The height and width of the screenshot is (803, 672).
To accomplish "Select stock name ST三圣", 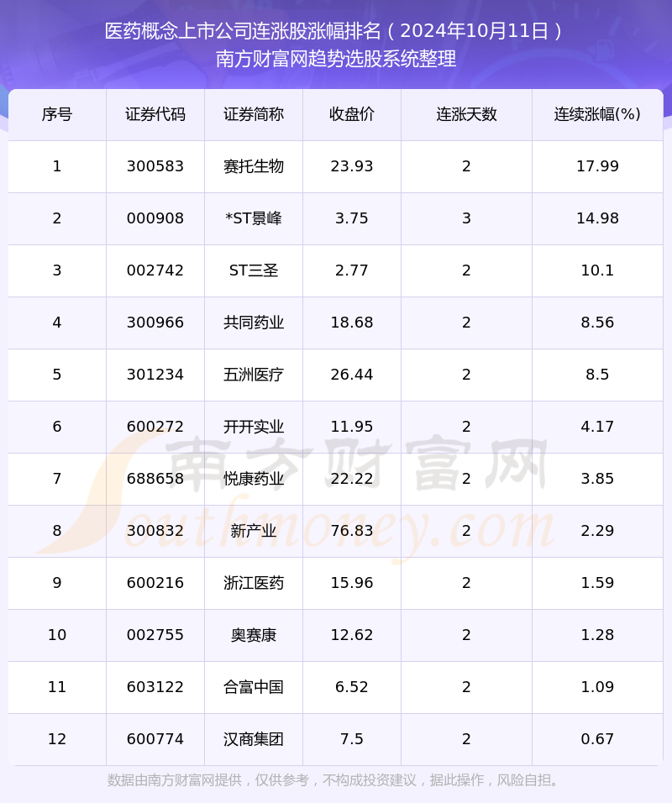I will pyautogui.click(x=254, y=270).
